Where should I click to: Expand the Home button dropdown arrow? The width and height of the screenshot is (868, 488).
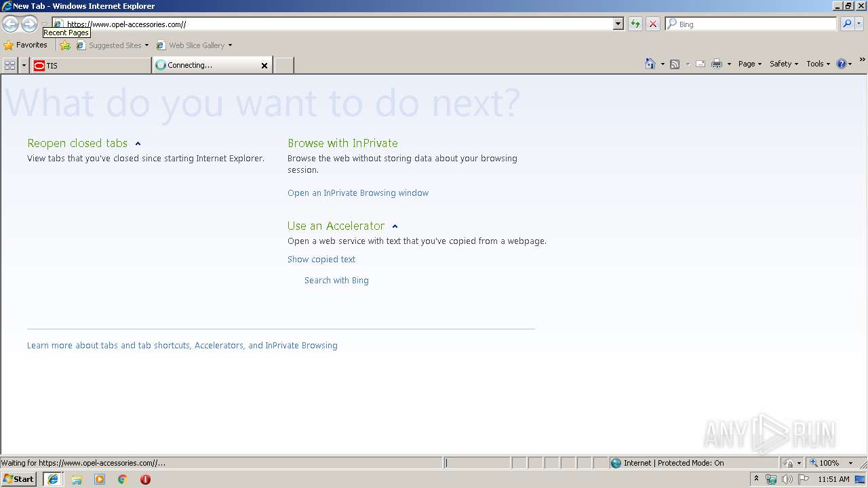(663, 64)
